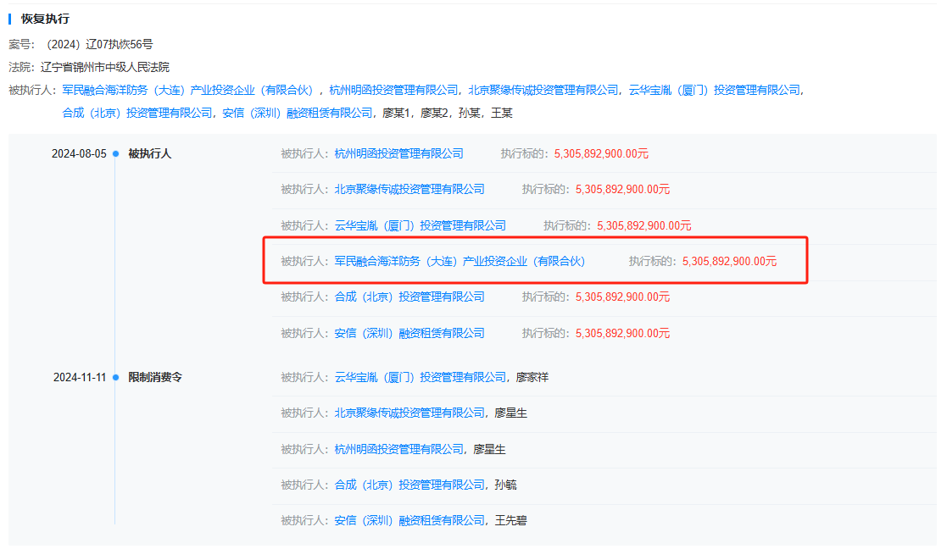Open 北京聚缘传诚投资管理有限公司 link in header 被执行人 list
Image resolution: width=947 pixels, height=560 pixels.
tap(543, 90)
